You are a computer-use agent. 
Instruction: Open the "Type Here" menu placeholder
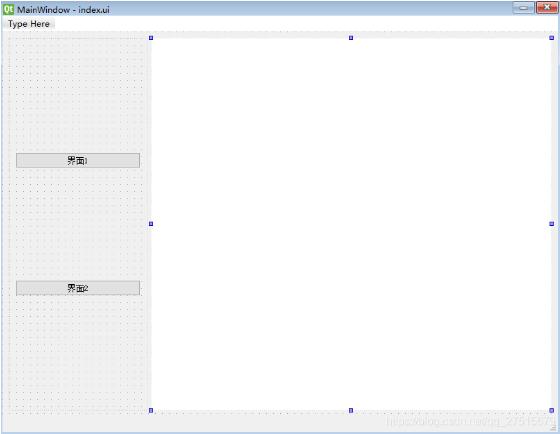coord(29,24)
